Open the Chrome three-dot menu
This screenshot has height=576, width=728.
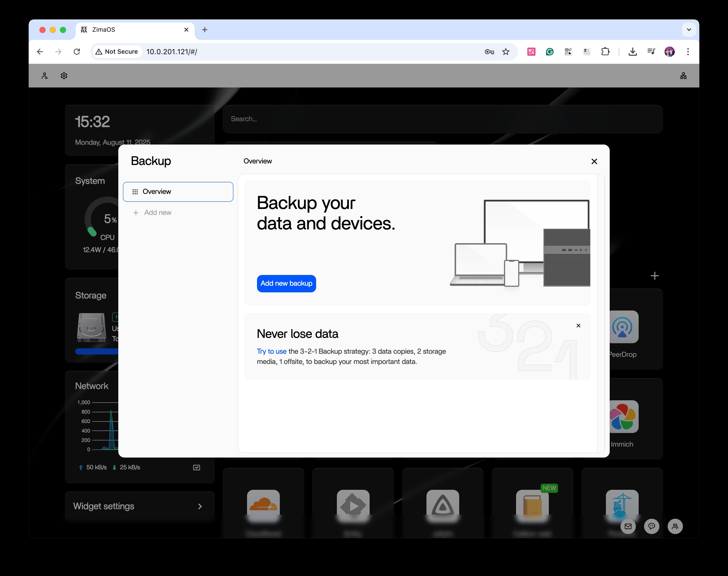(688, 52)
